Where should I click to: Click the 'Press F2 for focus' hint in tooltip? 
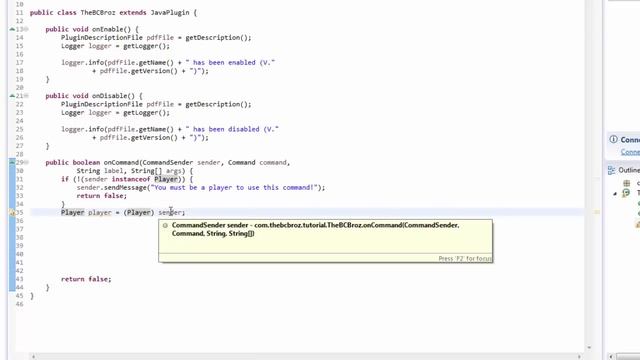[x=465, y=258]
